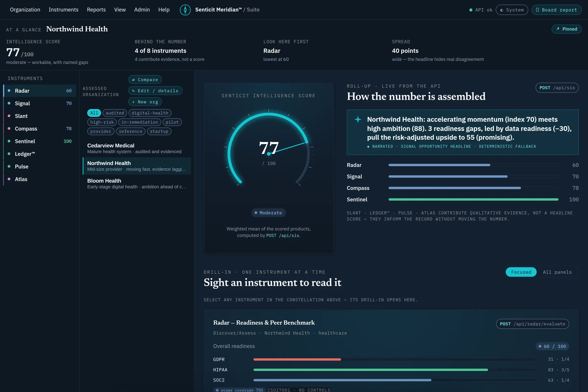Click the pencil icon on Edit / details
The width and height of the screenshot is (588, 392).
tap(133, 91)
